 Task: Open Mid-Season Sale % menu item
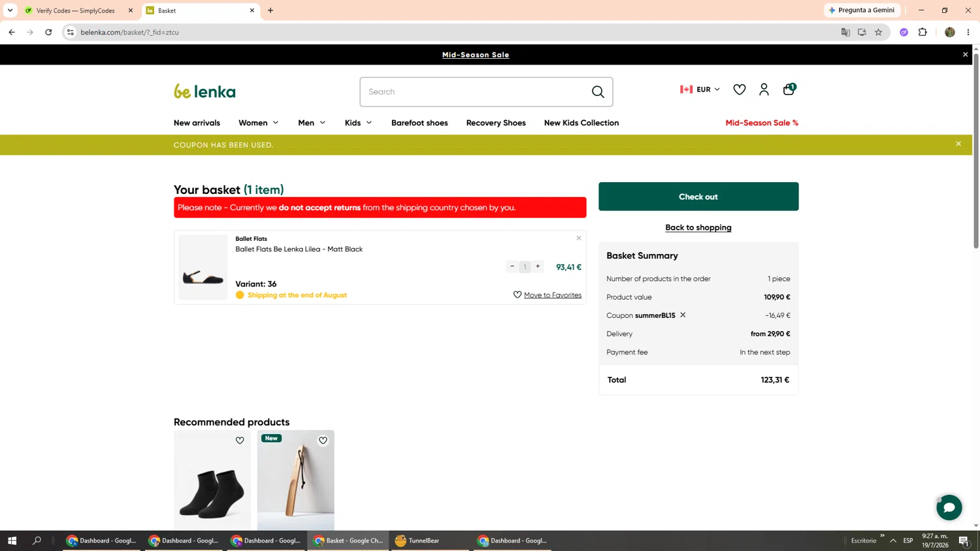[762, 123]
